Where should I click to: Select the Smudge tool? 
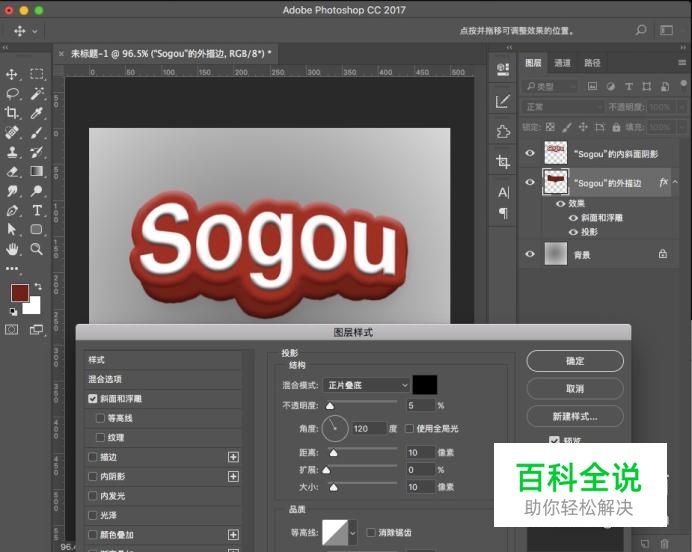pos(12,191)
